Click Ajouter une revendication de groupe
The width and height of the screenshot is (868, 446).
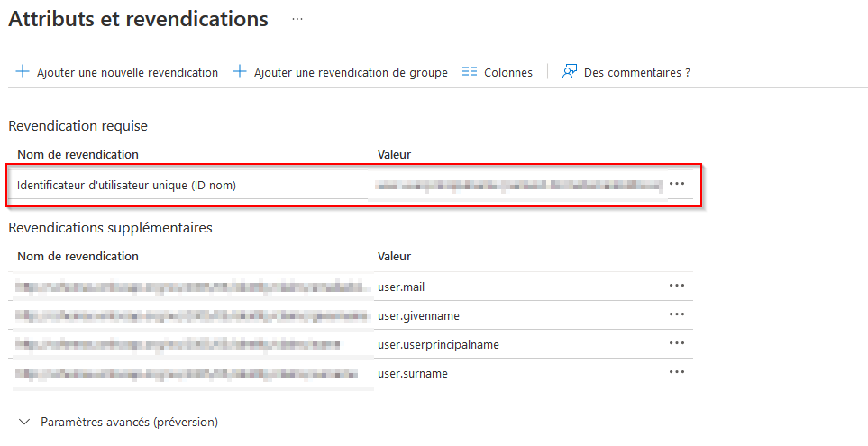[x=341, y=72]
